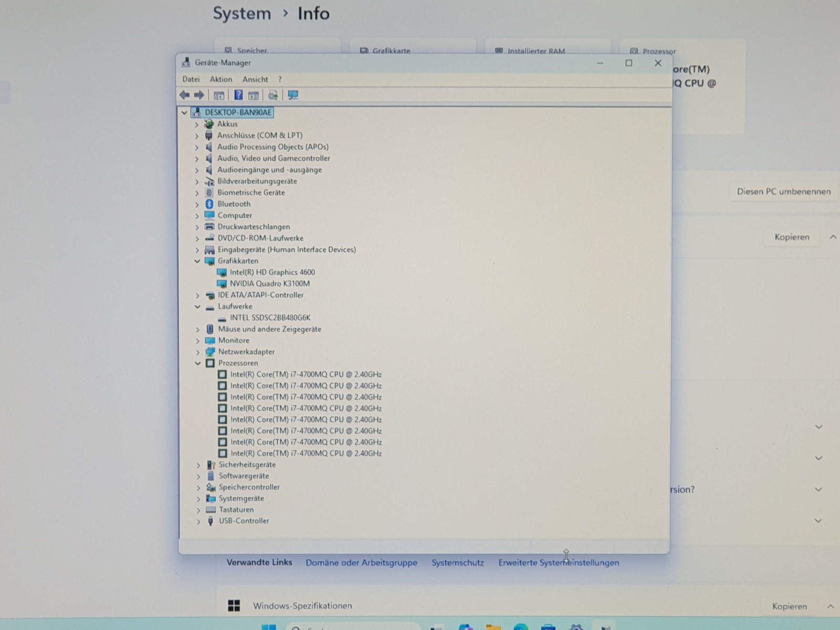Expand the Akkus category
840x630 pixels.
pos(197,124)
